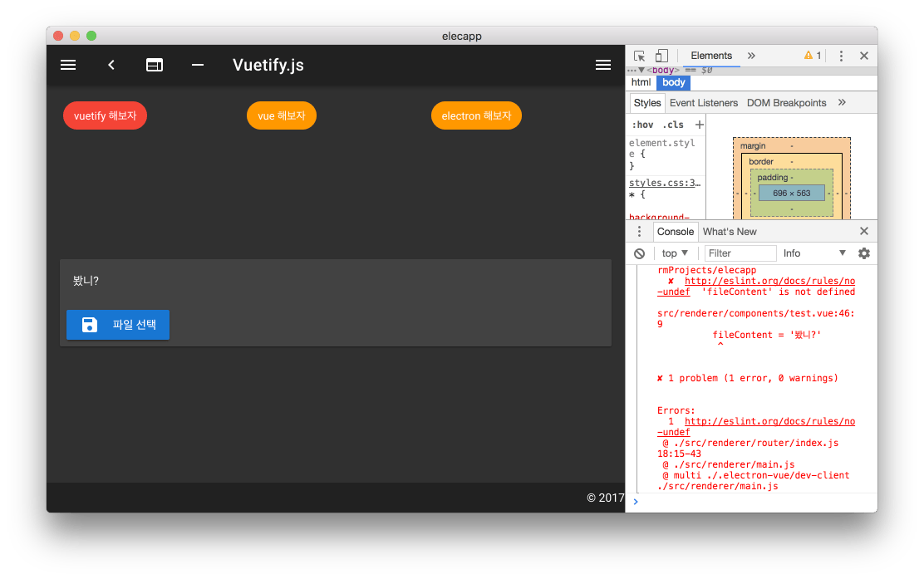The width and height of the screenshot is (924, 579).
Task: Click the console prompt input line
Action: [x=754, y=502]
